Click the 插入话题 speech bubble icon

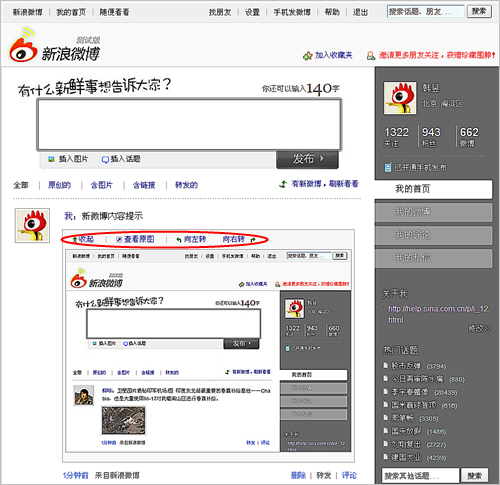coord(105,160)
